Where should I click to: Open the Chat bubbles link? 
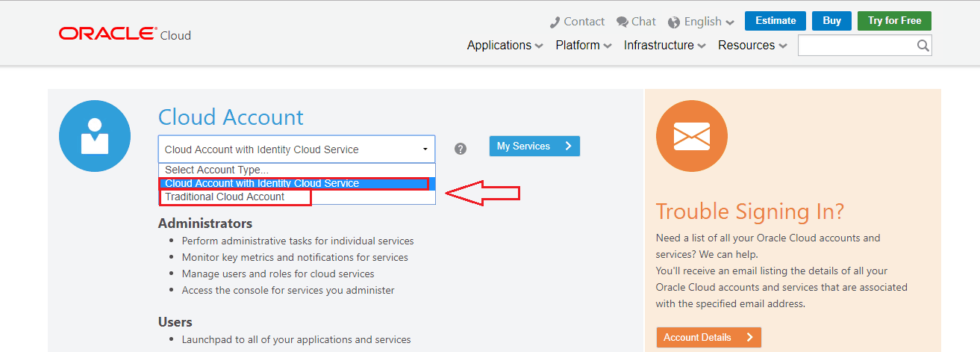[x=636, y=22]
